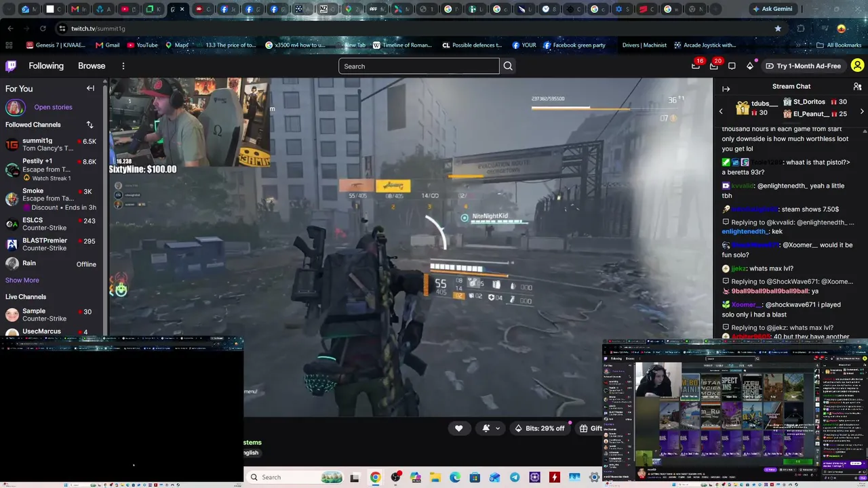
Task: Bookmark this page with star icon
Action: pyautogui.click(x=778, y=28)
